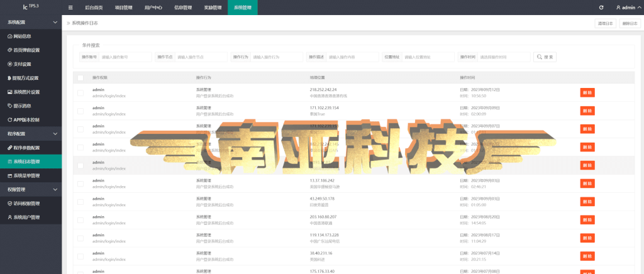The width and height of the screenshot is (644, 274).
Task: Open the 操作时间 date picker field
Action: [504, 57]
